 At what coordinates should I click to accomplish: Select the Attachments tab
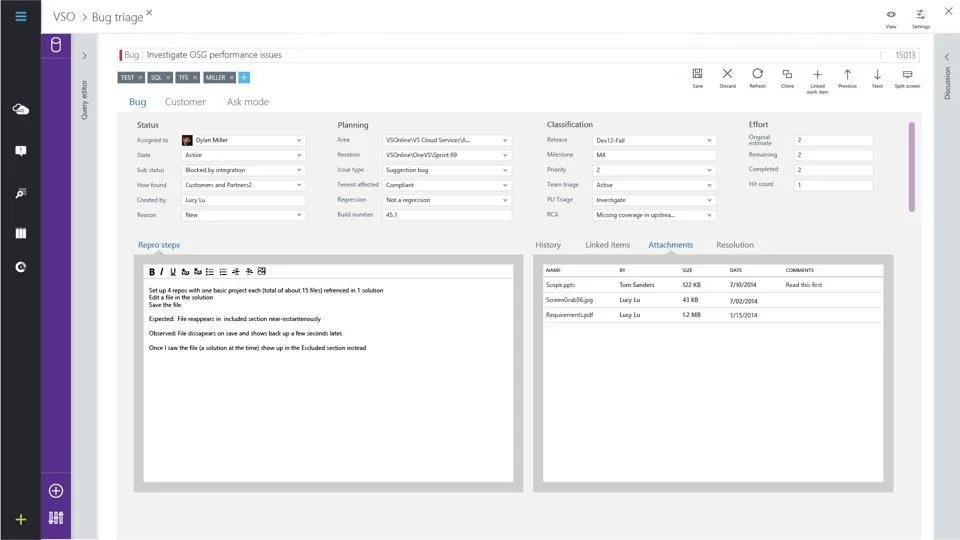pos(670,245)
